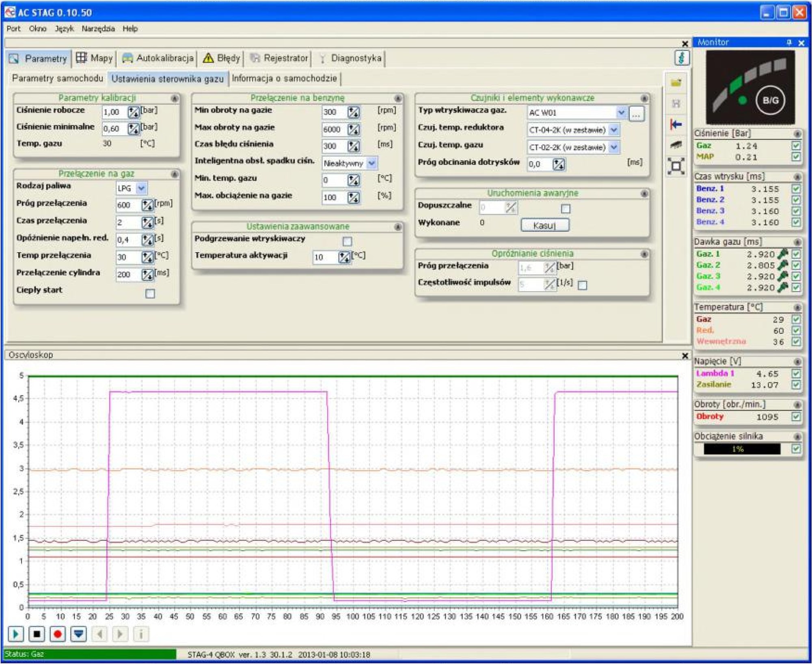Click the edit icon for Temp przełączenia
This screenshot has width=812, height=664.
point(147,257)
